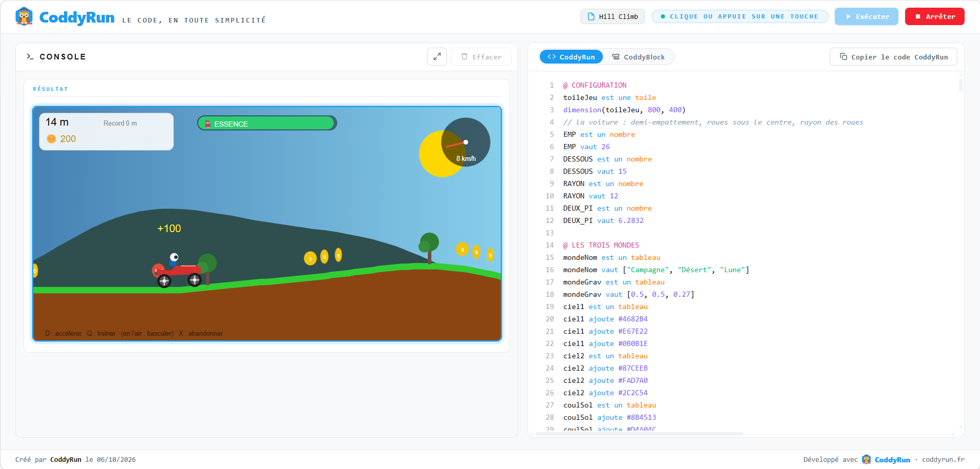980x469 pixels.
Task: Stop the program with Arrêter
Action: [x=935, y=16]
